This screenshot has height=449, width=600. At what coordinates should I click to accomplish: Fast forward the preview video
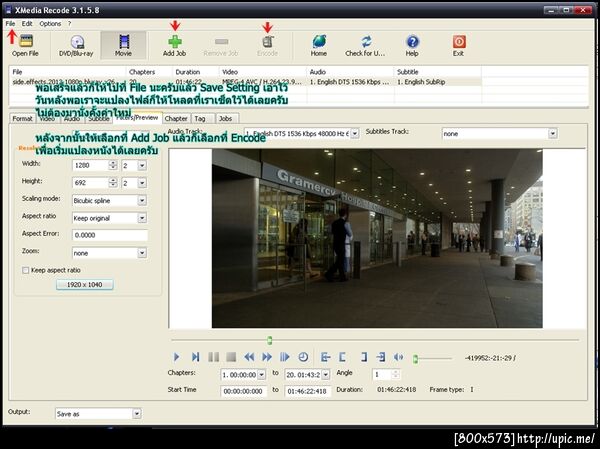coord(267,357)
